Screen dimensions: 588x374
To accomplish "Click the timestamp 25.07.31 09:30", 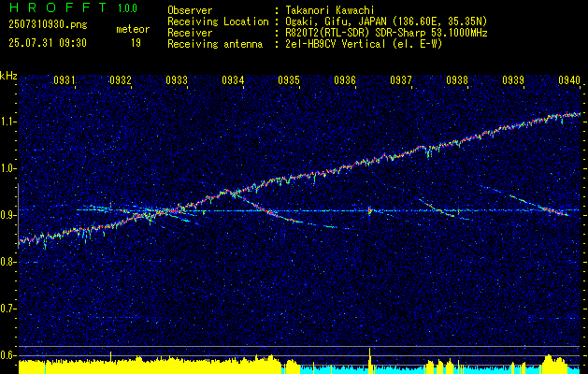I will [x=48, y=43].
